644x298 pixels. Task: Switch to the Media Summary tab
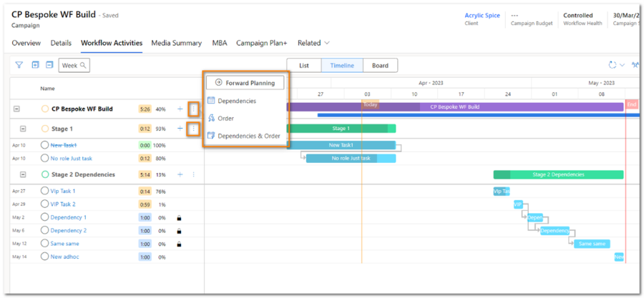[x=176, y=43]
